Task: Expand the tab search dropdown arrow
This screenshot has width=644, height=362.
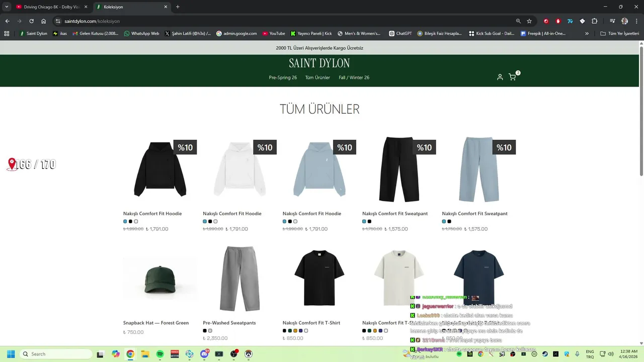Action: pos(7,7)
